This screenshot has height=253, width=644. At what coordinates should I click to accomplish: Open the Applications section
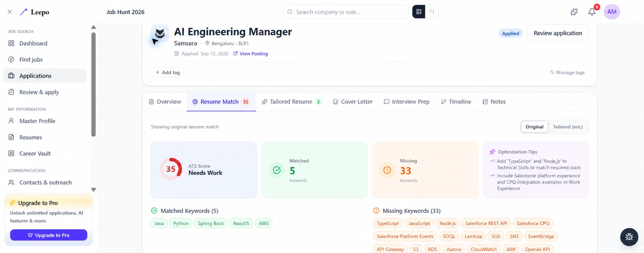pyautogui.click(x=45, y=76)
